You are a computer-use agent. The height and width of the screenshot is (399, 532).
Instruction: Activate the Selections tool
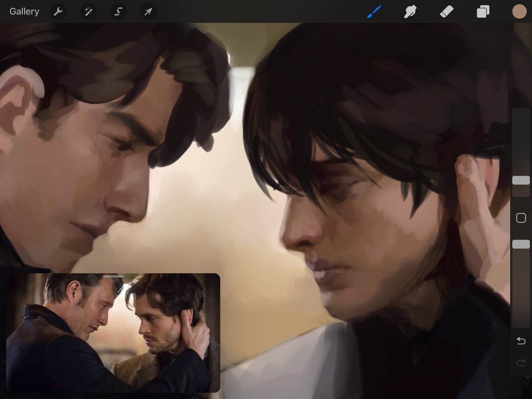(118, 12)
